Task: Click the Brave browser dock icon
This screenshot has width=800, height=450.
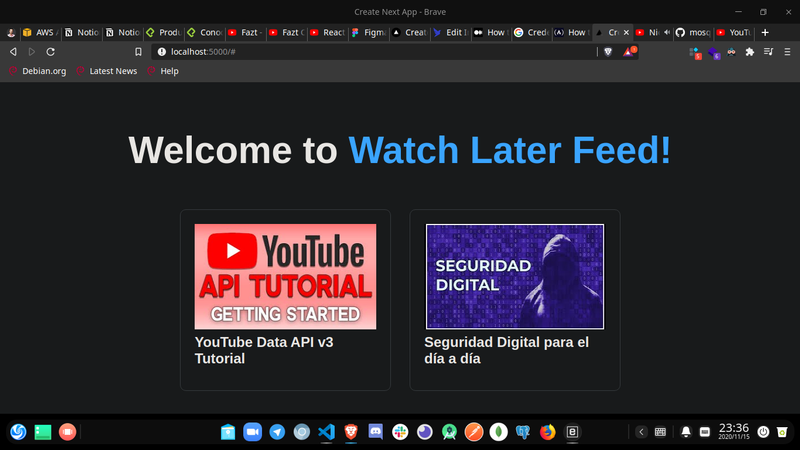Action: point(351,432)
